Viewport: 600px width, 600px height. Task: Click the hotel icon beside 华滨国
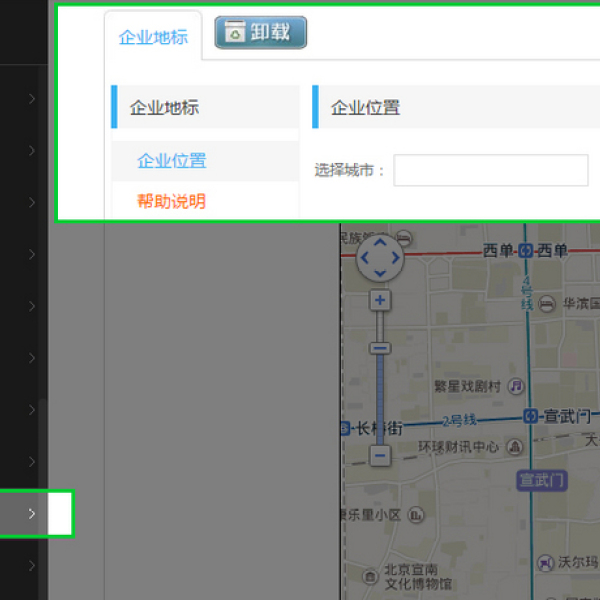[547, 304]
